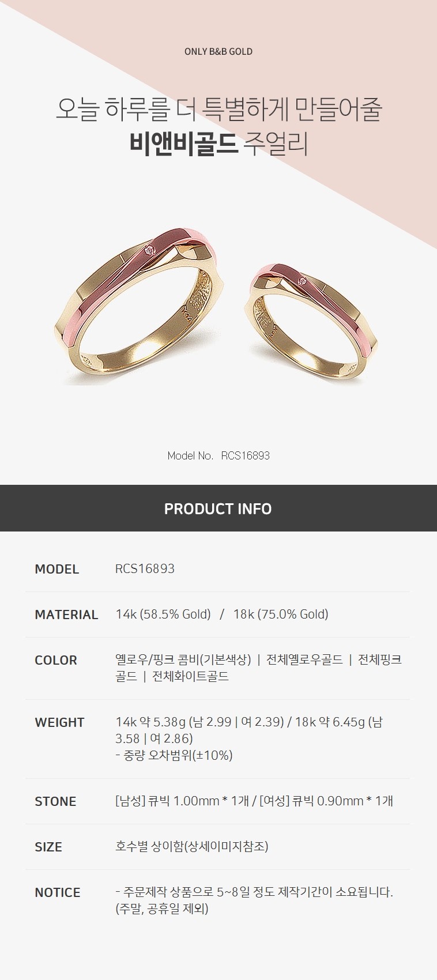The image size is (437, 980).
Task: Click the MODEL row label
Action: [x=56, y=569]
